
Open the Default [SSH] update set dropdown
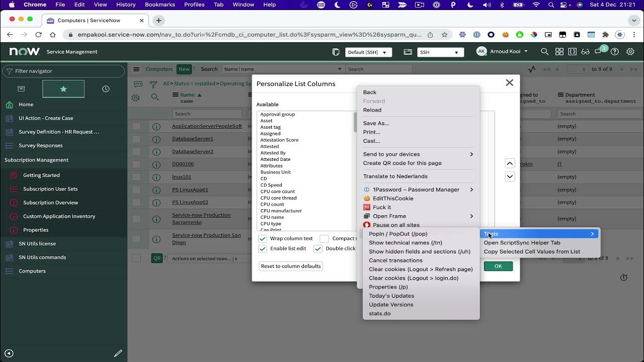369,52
